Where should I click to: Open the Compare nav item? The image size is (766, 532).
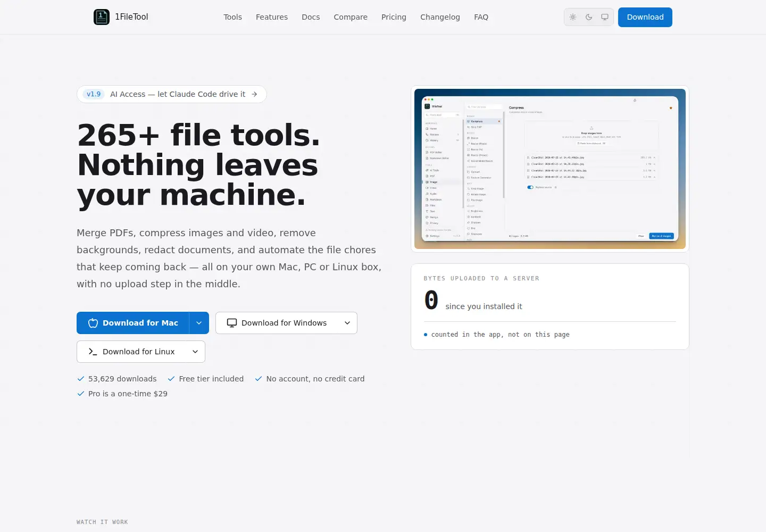pyautogui.click(x=351, y=17)
